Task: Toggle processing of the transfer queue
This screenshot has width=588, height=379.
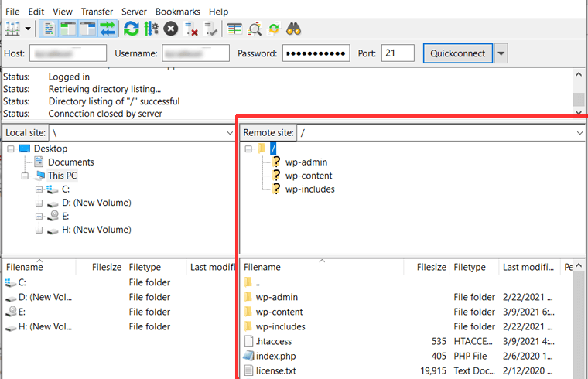Action: [x=151, y=29]
